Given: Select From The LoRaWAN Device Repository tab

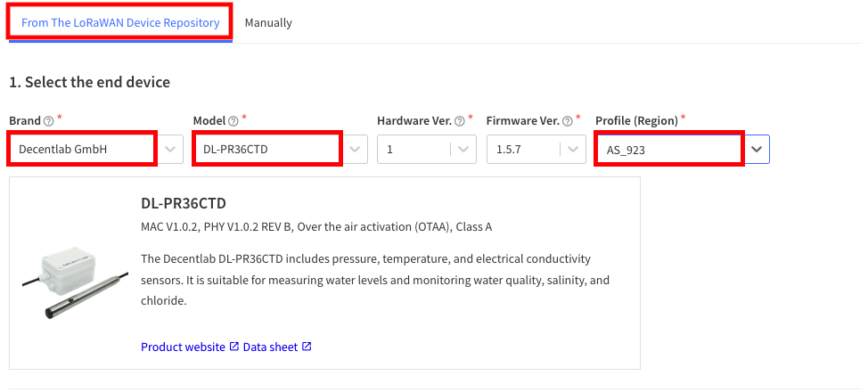Looking at the screenshot, I should 120,22.
